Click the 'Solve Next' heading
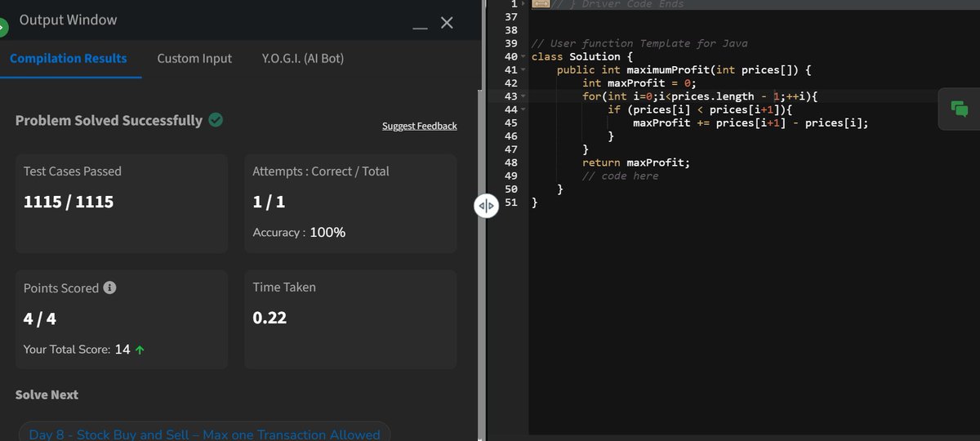This screenshot has width=980, height=441. [47, 394]
